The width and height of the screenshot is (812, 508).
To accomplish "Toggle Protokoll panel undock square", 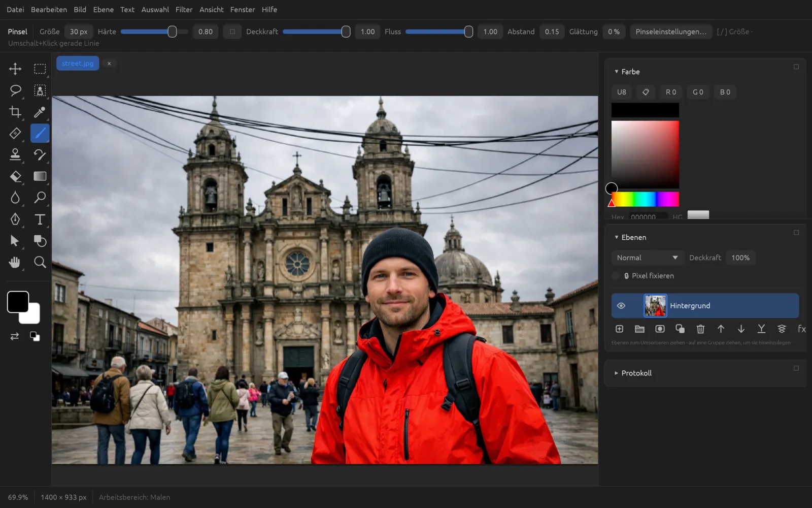I will (x=796, y=368).
